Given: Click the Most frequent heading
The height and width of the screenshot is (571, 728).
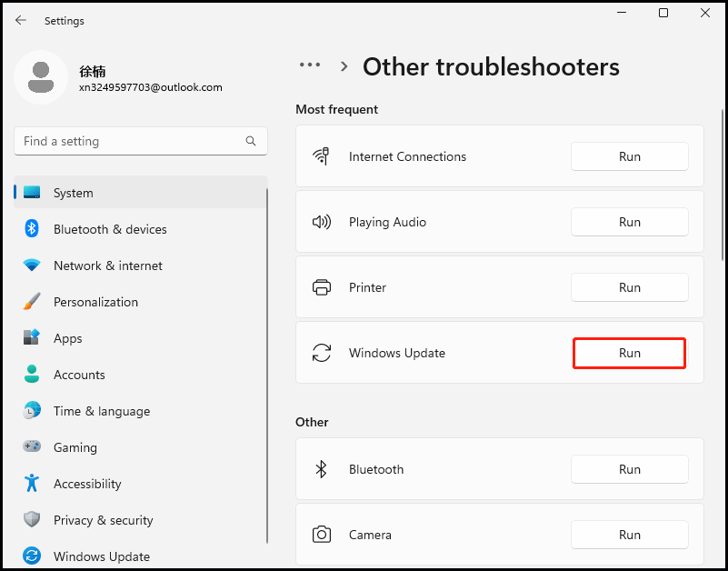Looking at the screenshot, I should click(x=336, y=109).
